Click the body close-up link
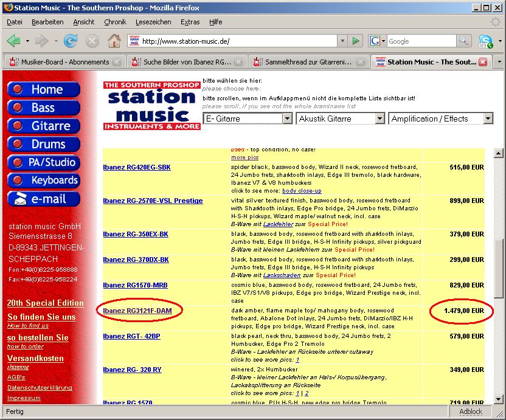This screenshot has height=420, width=506. (302, 191)
